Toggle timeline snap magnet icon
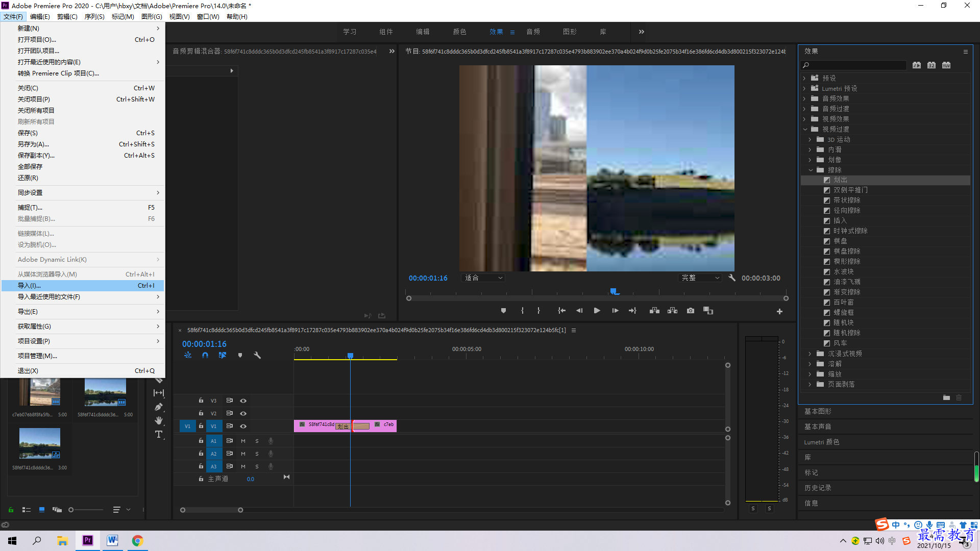 [205, 355]
